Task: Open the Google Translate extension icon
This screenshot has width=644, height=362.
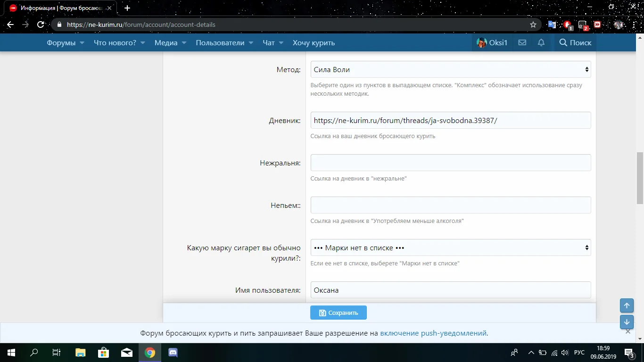Action: [x=552, y=25]
